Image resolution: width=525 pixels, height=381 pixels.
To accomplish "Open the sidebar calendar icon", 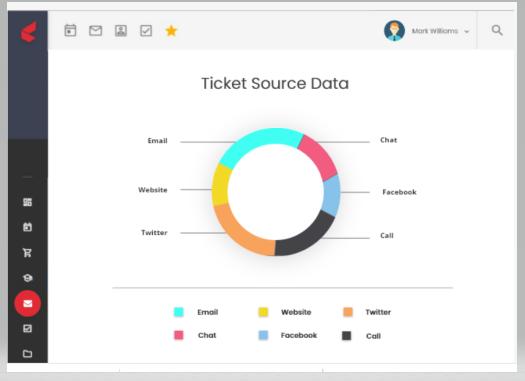I will tap(27, 227).
